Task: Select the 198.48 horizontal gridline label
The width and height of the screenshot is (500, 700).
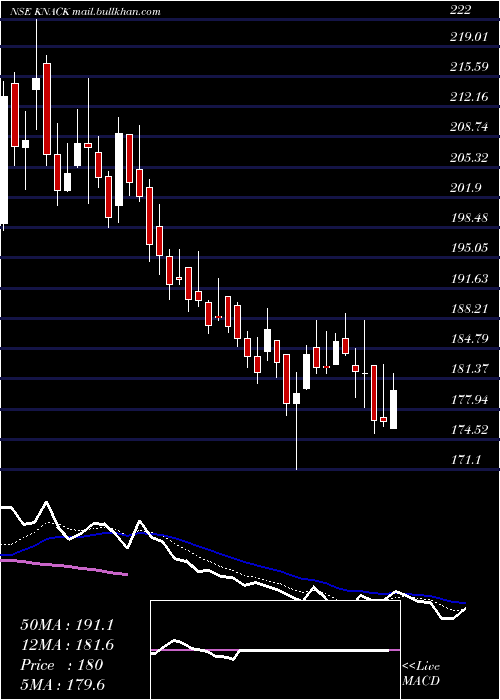Action: tap(469, 218)
